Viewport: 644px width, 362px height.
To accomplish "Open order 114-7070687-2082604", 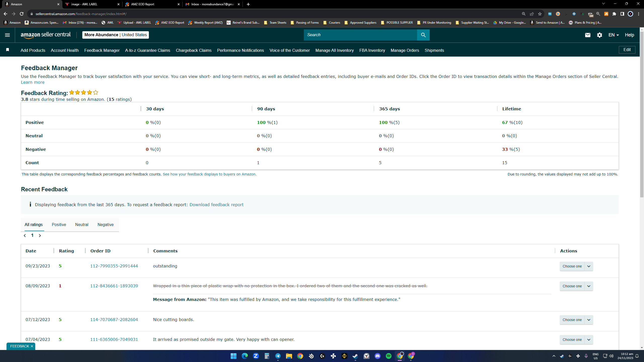I will (x=114, y=320).
